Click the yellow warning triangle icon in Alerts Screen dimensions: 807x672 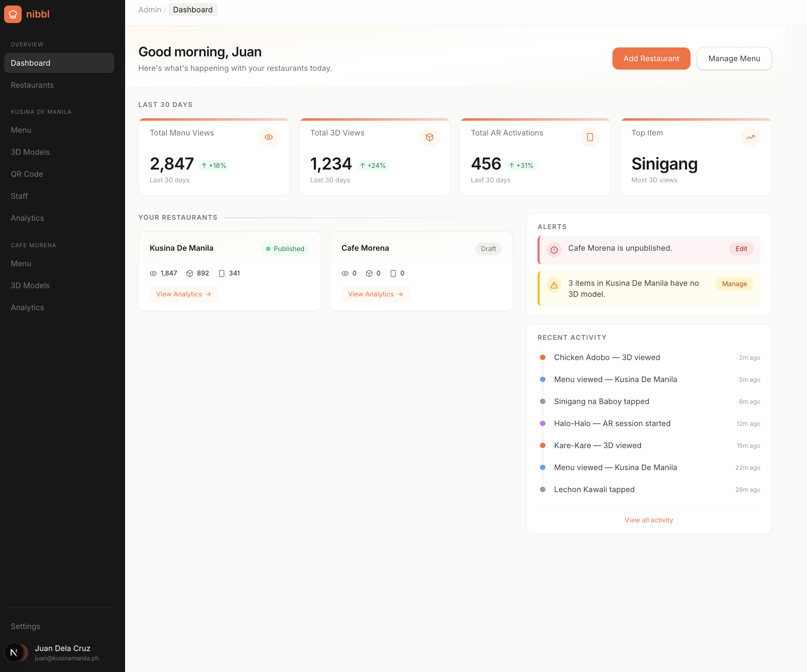click(554, 285)
